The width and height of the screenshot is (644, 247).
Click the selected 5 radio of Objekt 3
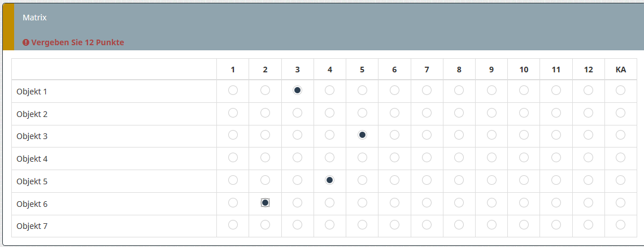pyautogui.click(x=362, y=135)
